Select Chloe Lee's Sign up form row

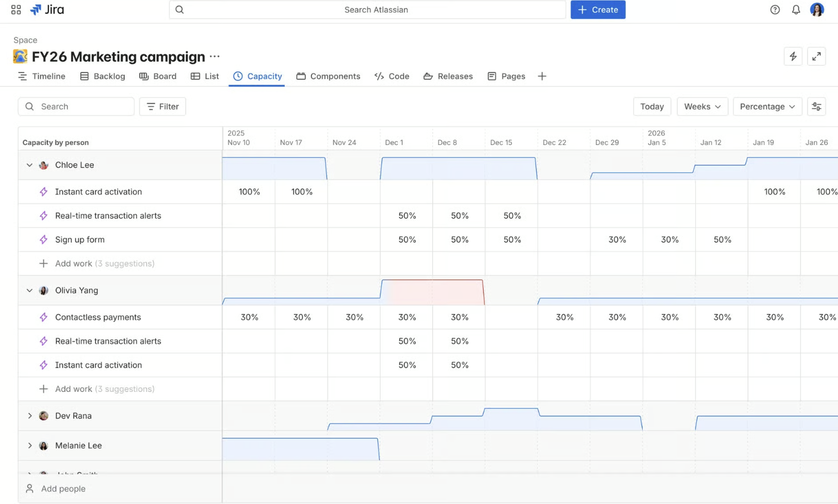(x=120, y=240)
